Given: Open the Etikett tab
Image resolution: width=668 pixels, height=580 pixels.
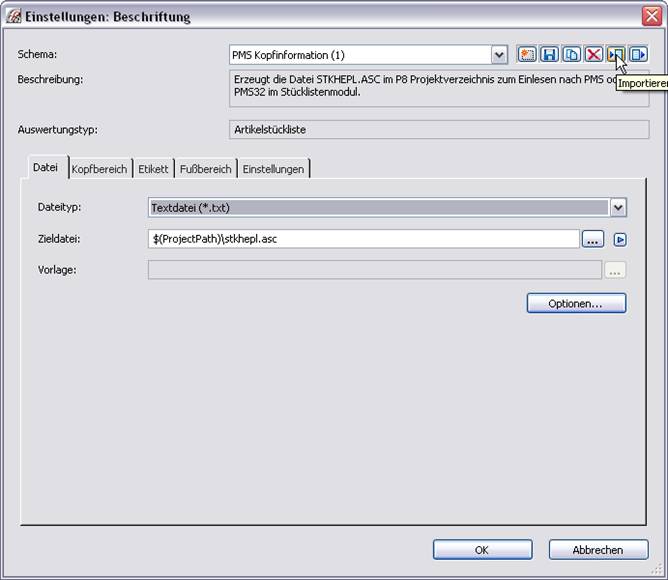Looking at the screenshot, I should [x=153, y=169].
